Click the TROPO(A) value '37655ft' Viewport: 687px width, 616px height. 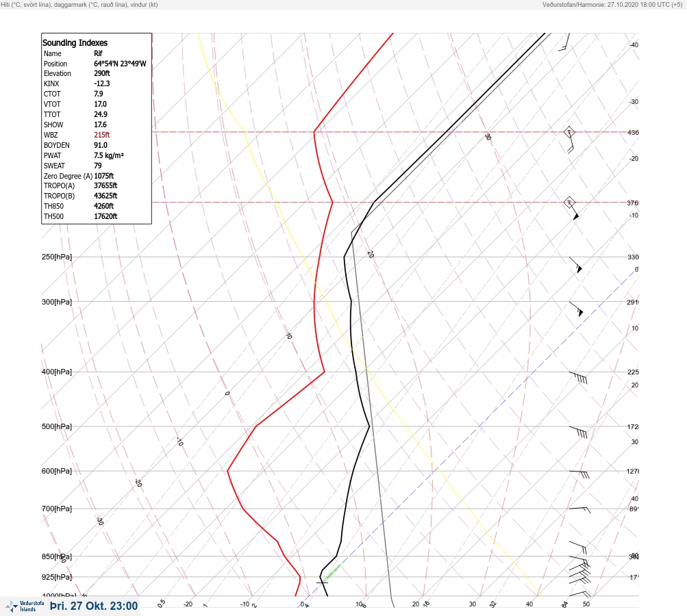click(x=105, y=185)
